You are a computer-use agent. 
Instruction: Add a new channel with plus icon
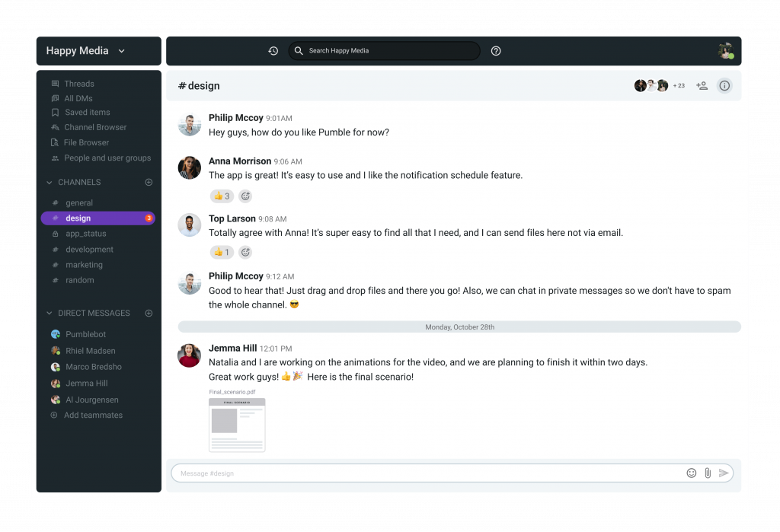click(x=149, y=182)
